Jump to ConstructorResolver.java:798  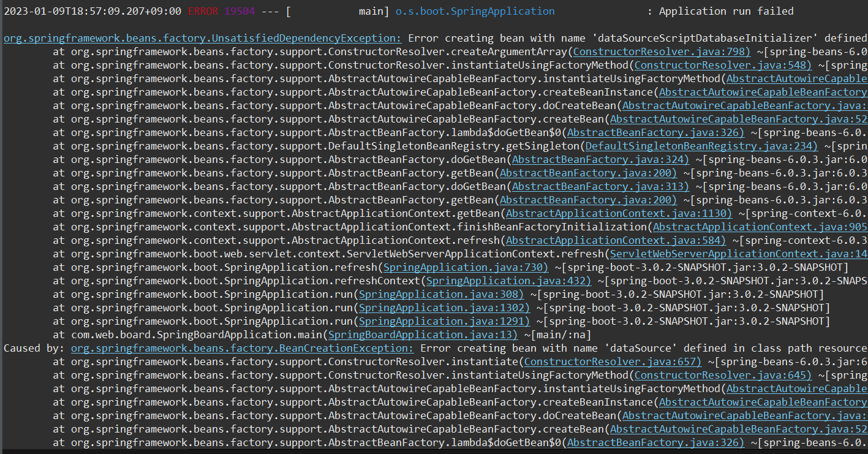click(662, 51)
